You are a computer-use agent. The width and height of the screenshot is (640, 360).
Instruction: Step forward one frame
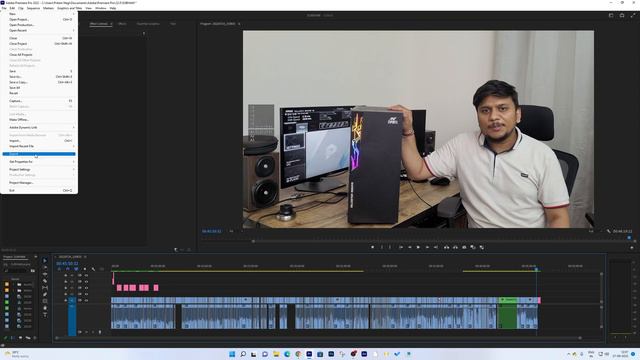(x=427, y=247)
